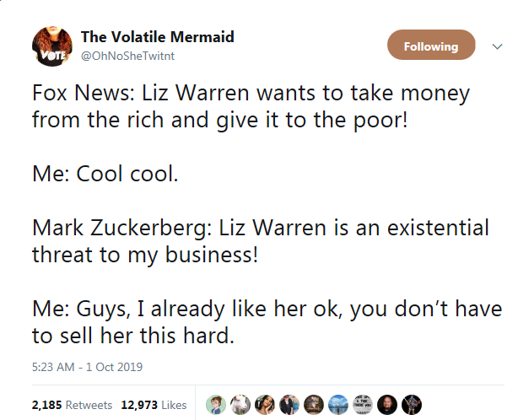518x420 pixels.
Task: Click the armored figure on black avatar
Action: [x=413, y=405]
